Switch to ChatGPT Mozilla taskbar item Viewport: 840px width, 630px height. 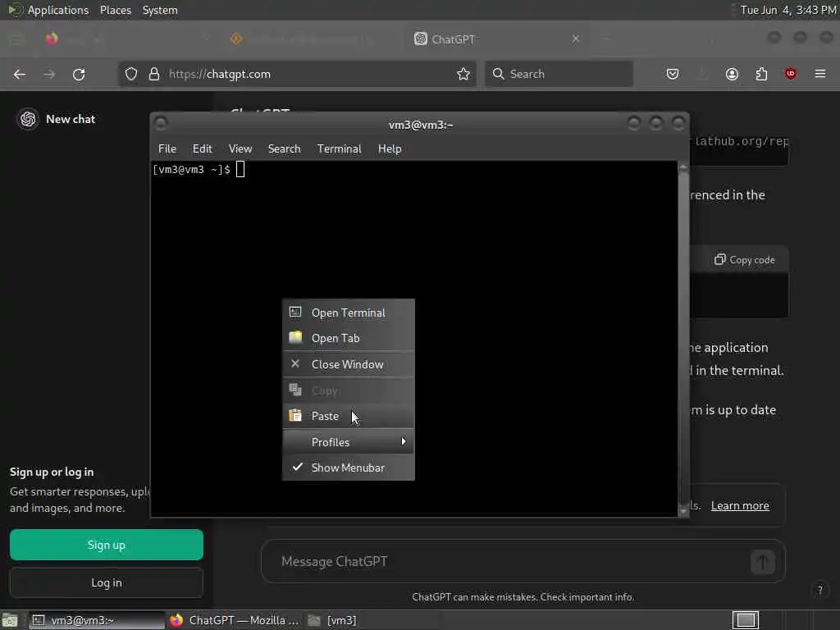click(x=235, y=620)
